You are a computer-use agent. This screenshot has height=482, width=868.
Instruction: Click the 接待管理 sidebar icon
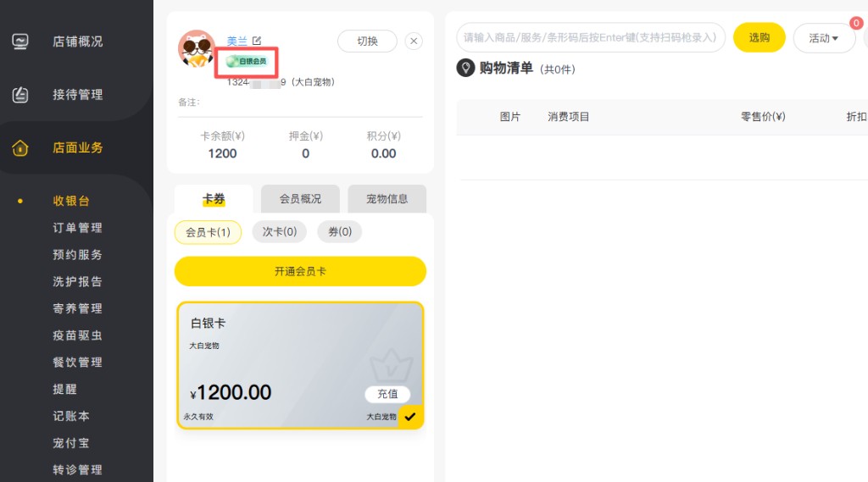click(x=20, y=95)
